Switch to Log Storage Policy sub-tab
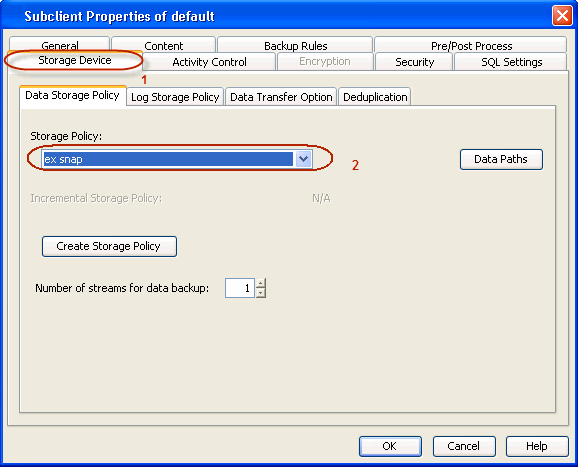 click(175, 97)
